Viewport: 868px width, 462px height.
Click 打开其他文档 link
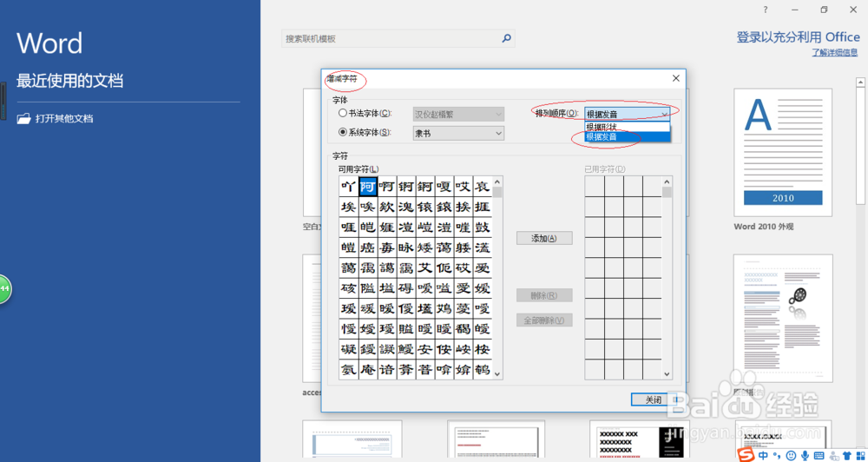pyautogui.click(x=64, y=119)
